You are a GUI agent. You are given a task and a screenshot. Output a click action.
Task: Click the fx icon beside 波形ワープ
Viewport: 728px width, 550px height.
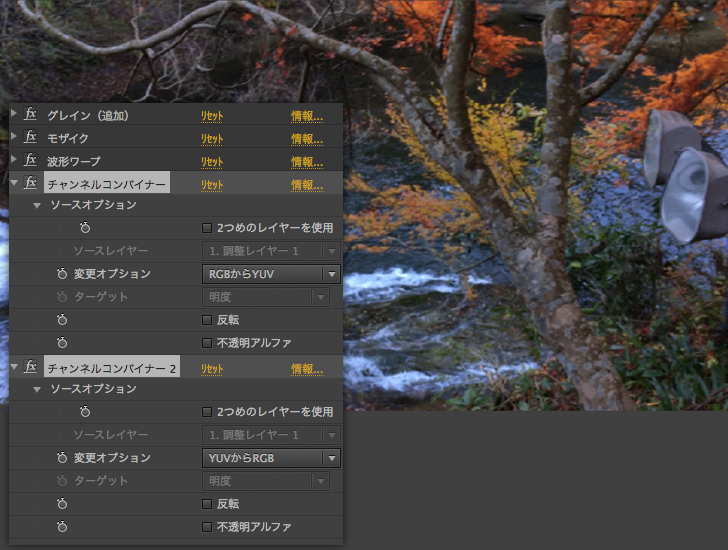[30, 161]
